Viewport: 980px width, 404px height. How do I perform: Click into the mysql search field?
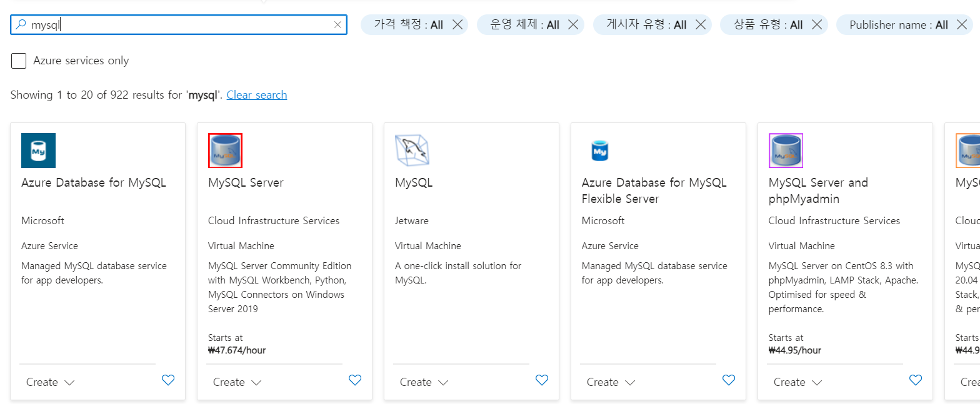click(x=175, y=25)
